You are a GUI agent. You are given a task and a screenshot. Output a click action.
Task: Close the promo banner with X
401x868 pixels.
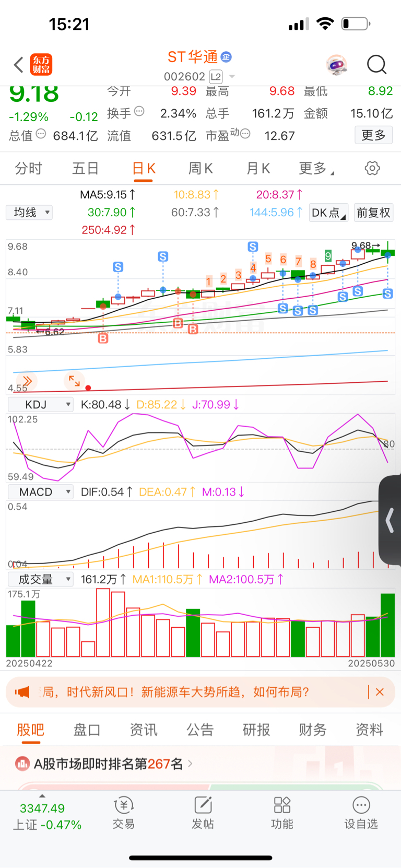[x=380, y=692]
